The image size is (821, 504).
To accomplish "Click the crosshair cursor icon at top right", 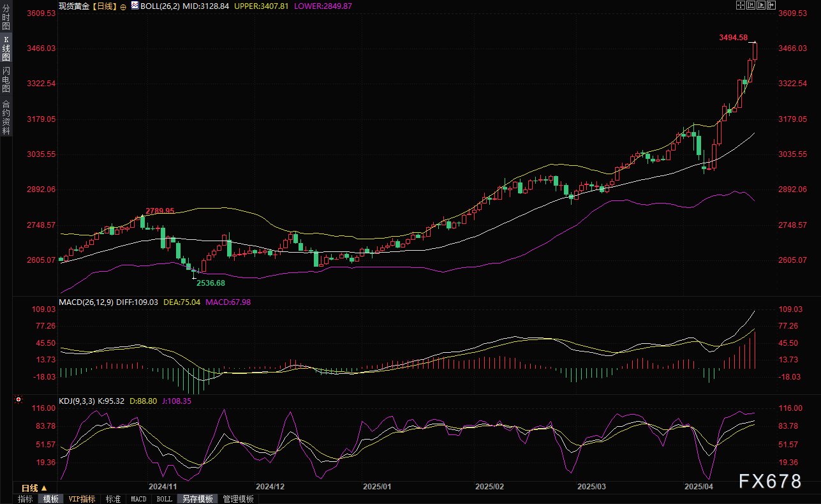I will [740, 5].
